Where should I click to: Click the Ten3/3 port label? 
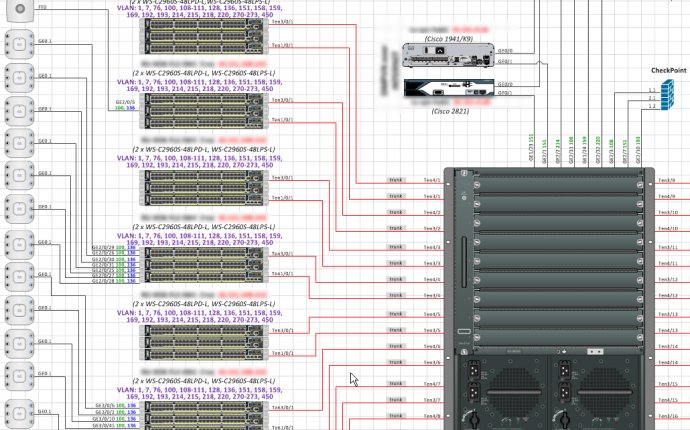[432, 263]
